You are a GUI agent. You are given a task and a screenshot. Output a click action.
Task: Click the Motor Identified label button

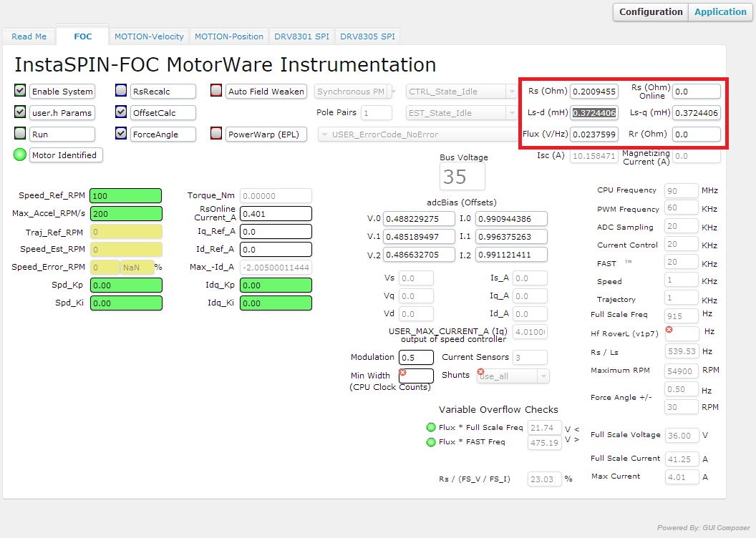tap(66, 155)
